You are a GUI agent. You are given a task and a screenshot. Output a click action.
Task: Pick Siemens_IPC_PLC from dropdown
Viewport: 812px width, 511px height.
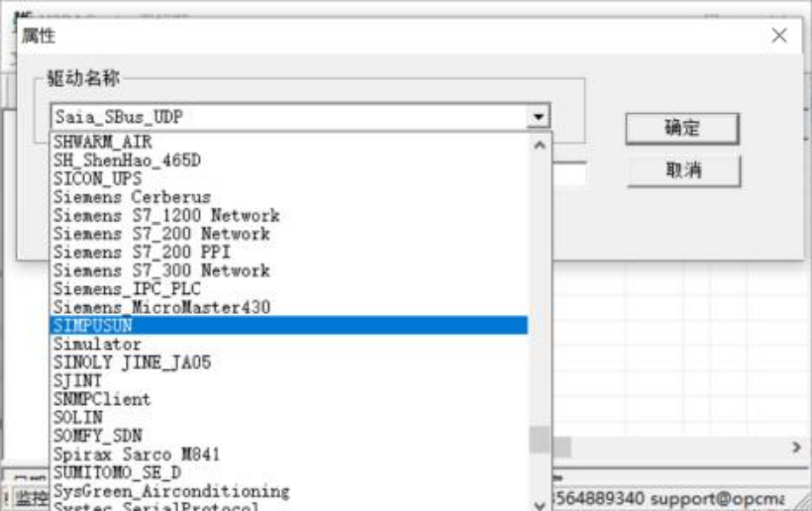pos(289,289)
